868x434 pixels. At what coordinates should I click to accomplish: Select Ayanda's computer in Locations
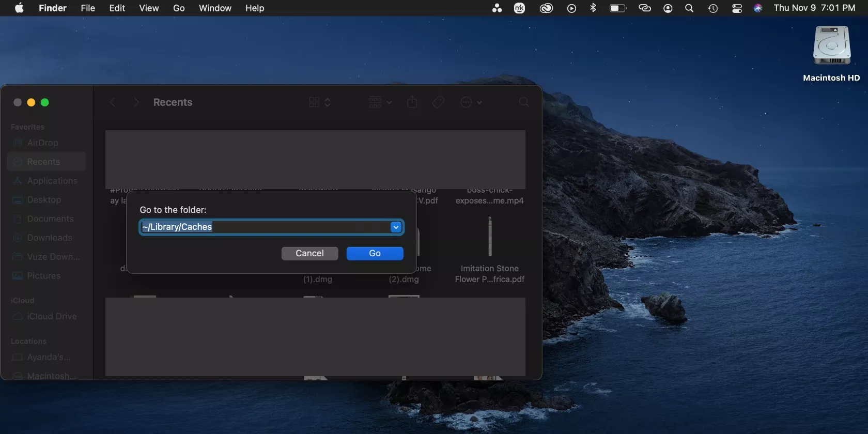(x=47, y=357)
